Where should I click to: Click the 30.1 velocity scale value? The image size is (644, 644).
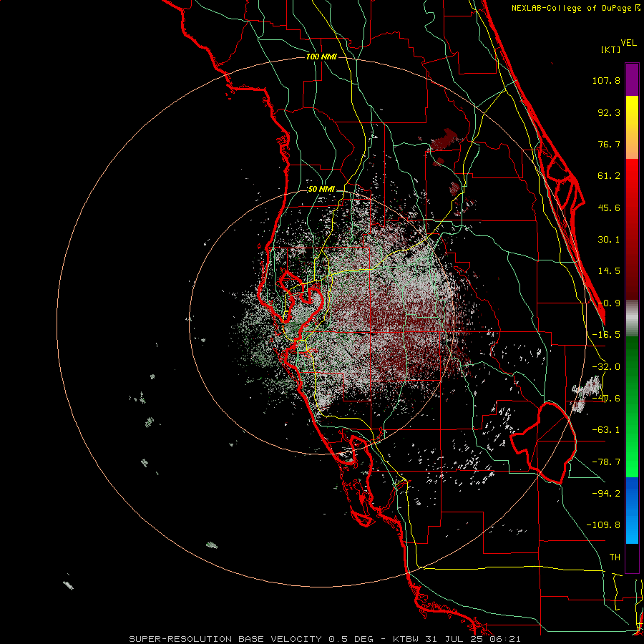click(x=609, y=240)
